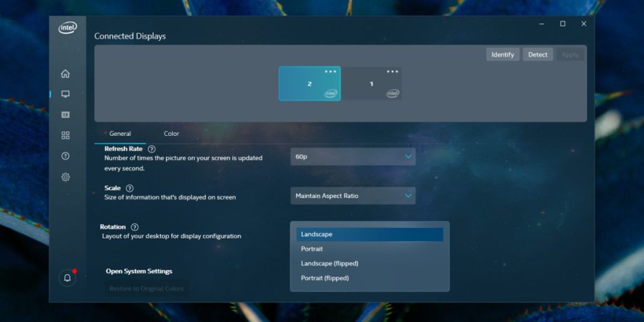This screenshot has height=322, width=644.
Task: Switch to the General tab
Action: coord(120,133)
